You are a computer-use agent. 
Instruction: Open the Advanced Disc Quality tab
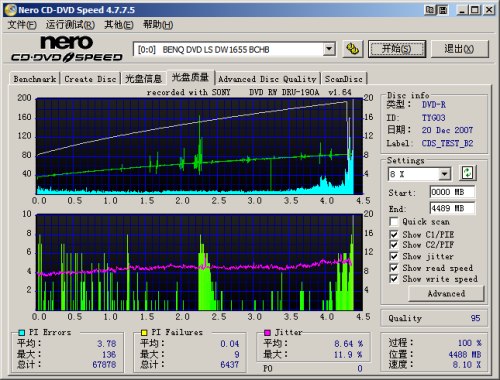(x=267, y=79)
